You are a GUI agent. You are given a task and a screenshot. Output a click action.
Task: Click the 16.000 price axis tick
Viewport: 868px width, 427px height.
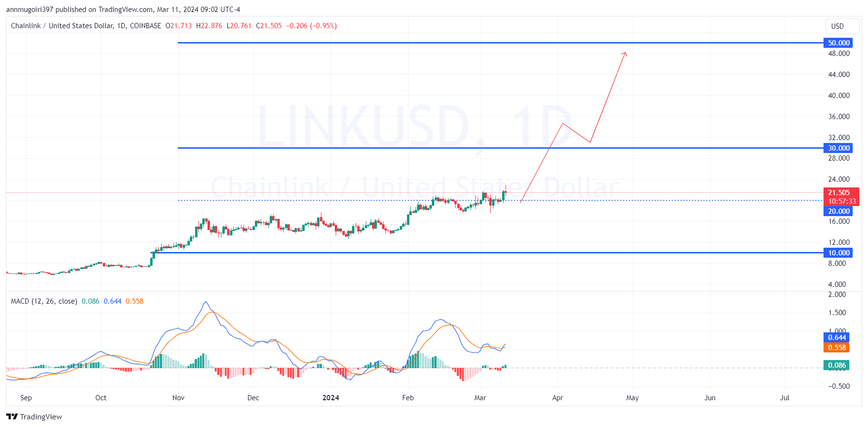(x=839, y=221)
